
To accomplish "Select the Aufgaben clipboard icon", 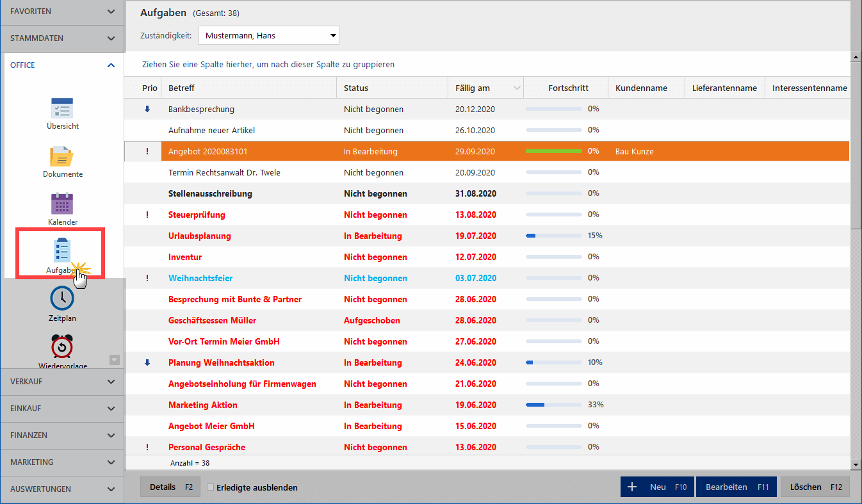I will (62, 252).
